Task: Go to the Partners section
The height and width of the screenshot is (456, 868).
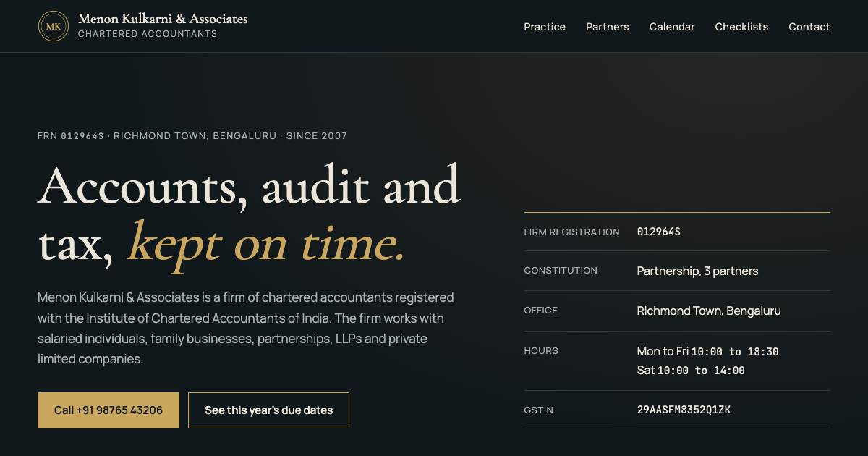Action: (x=608, y=27)
